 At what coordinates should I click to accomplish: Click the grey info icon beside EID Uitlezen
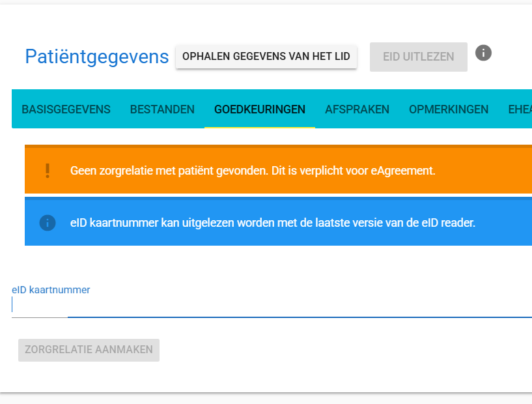[x=483, y=53]
